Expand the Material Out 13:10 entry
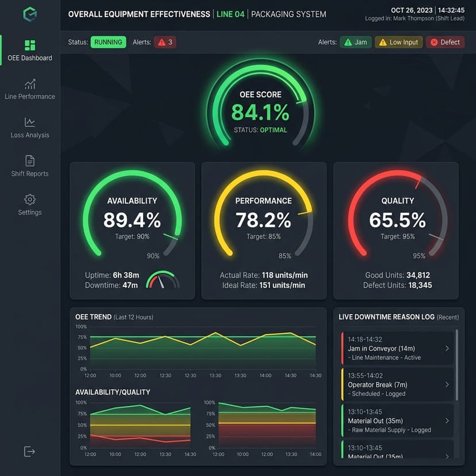 click(x=398, y=420)
